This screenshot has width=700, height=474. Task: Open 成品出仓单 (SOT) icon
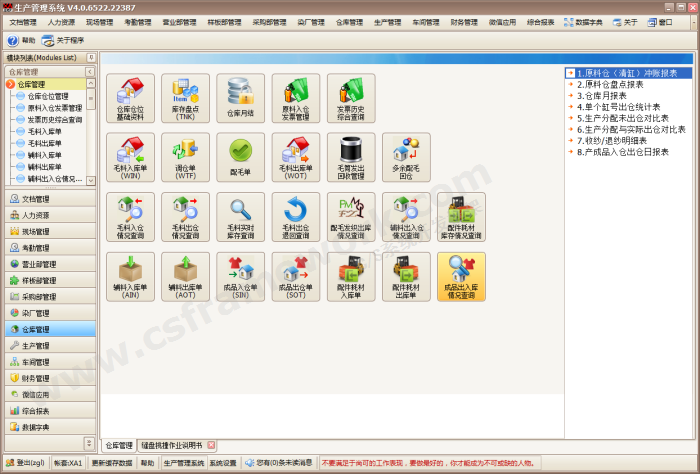click(x=296, y=276)
